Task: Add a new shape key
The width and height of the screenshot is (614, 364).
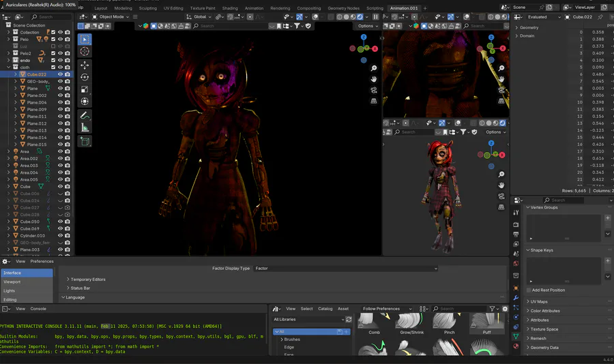Action: coord(608,260)
